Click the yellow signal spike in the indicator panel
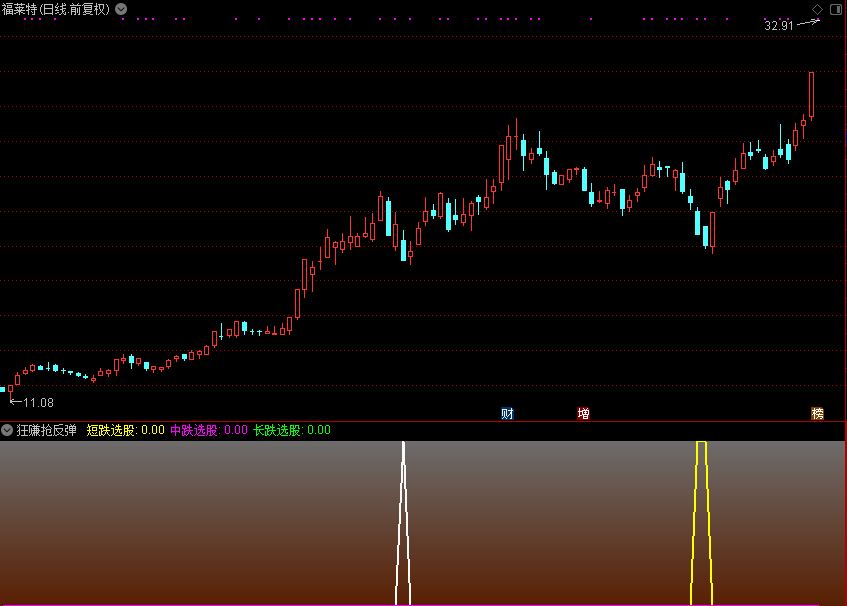 [701, 523]
